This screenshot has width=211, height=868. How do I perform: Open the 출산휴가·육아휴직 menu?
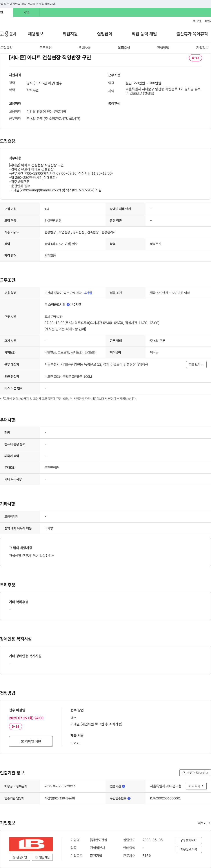192,34
